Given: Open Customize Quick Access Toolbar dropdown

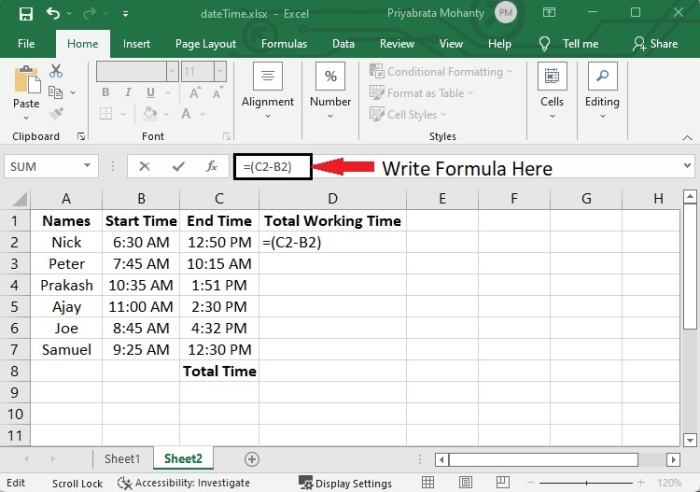Looking at the screenshot, I should click(x=125, y=14).
